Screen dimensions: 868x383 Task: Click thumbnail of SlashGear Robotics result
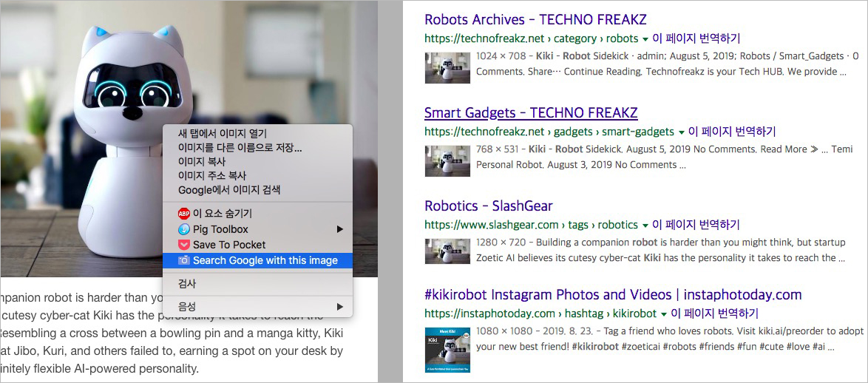[x=447, y=251]
